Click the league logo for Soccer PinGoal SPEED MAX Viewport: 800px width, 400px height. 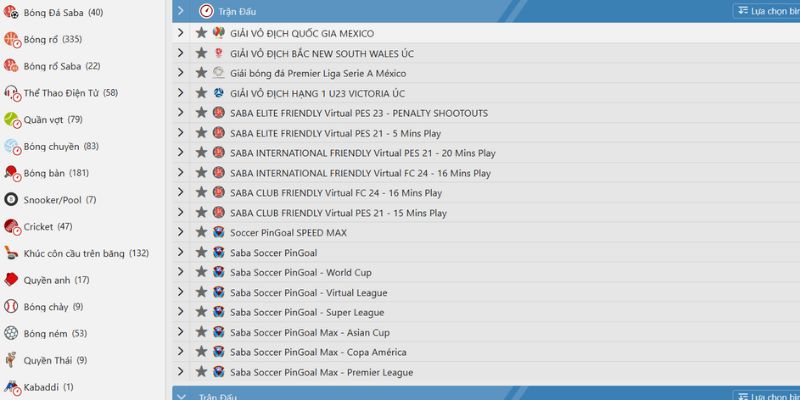coord(218,232)
